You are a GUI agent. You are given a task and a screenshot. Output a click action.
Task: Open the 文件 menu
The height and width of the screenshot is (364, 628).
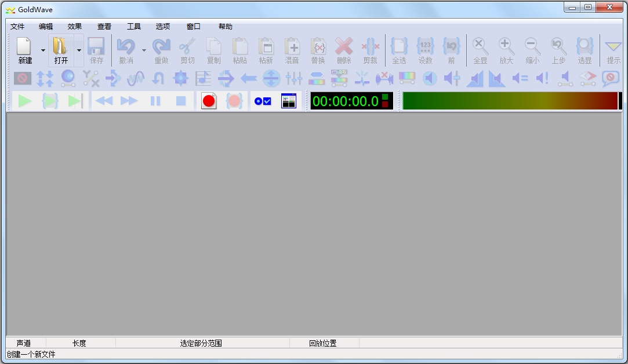pos(17,27)
